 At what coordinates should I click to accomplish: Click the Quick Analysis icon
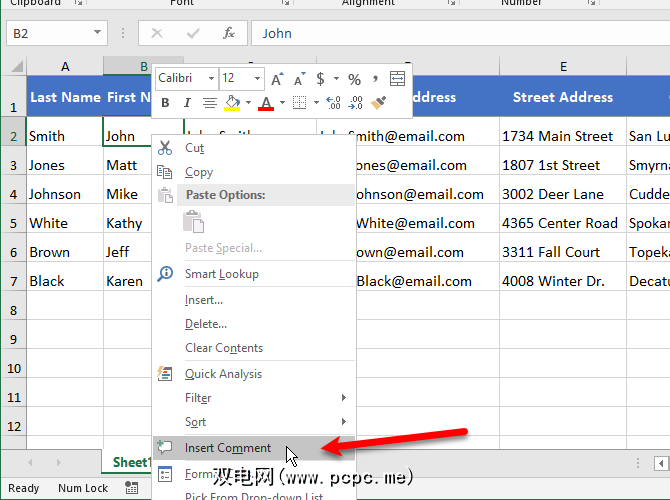165,374
